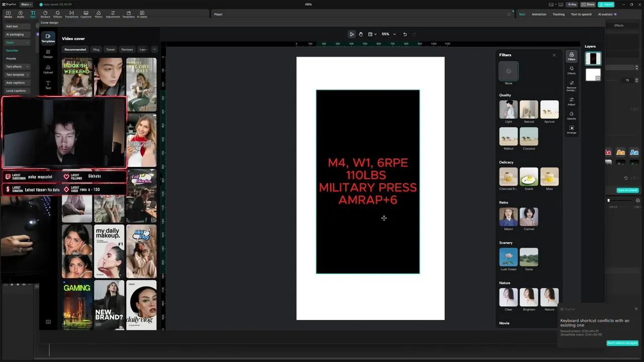Screen dimensions: 644x362
Task: Open the Filters tab in top toolbar
Action: 99,14
